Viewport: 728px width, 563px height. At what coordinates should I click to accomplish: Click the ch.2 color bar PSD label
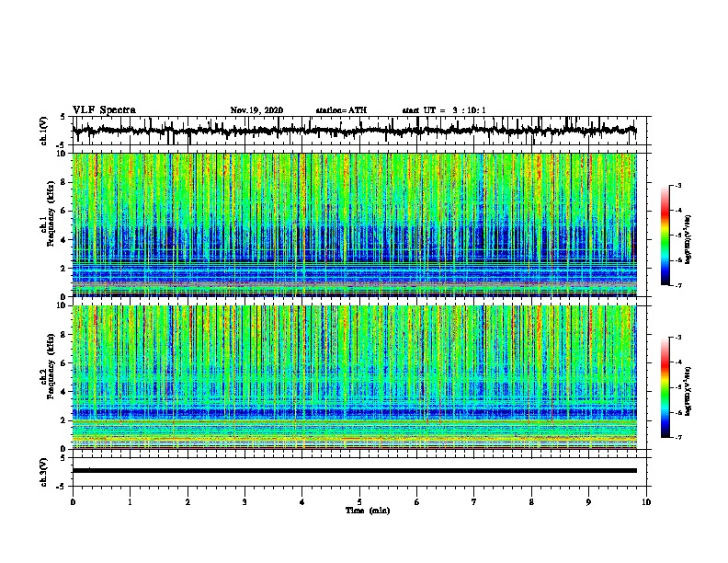pyautogui.click(x=688, y=391)
